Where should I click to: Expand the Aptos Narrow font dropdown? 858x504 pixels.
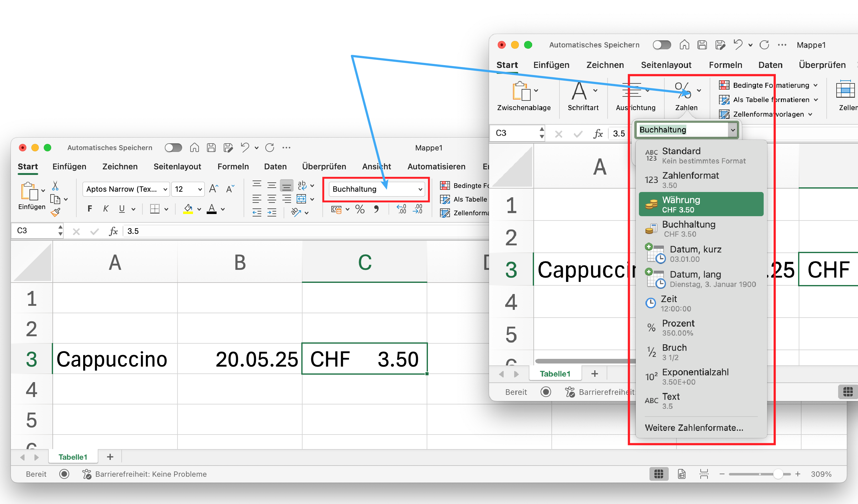[x=165, y=189]
